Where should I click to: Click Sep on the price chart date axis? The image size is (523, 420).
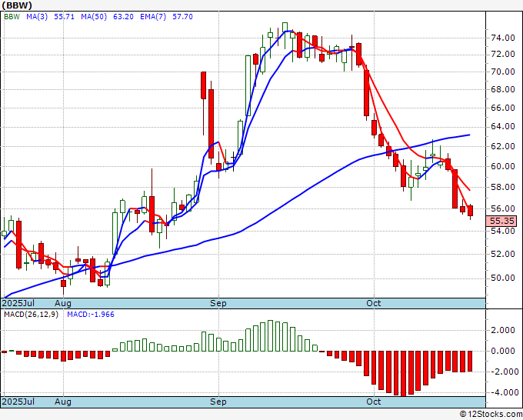click(218, 303)
